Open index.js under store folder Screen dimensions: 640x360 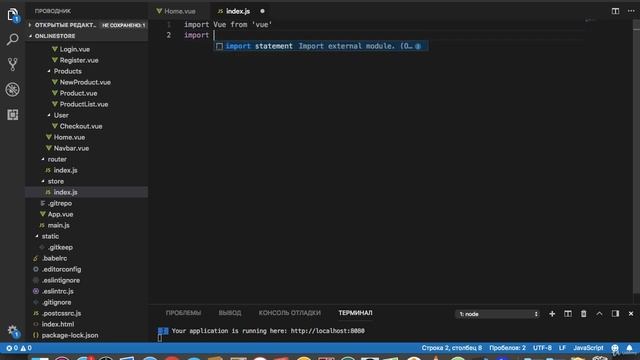click(65, 192)
